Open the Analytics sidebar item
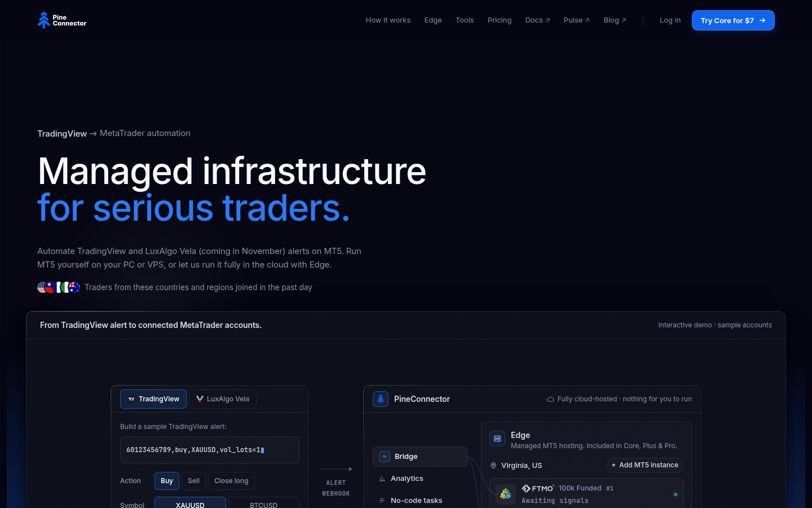812x508 pixels. (420, 479)
